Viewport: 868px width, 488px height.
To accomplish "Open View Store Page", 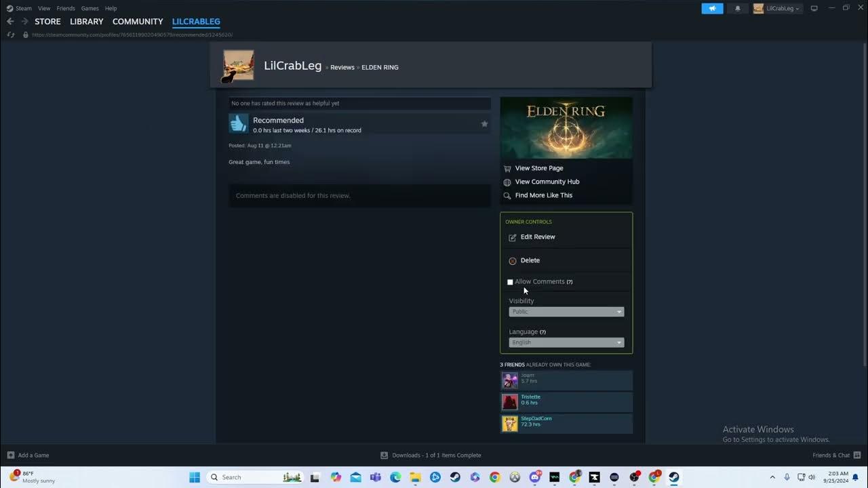I will tap(539, 168).
